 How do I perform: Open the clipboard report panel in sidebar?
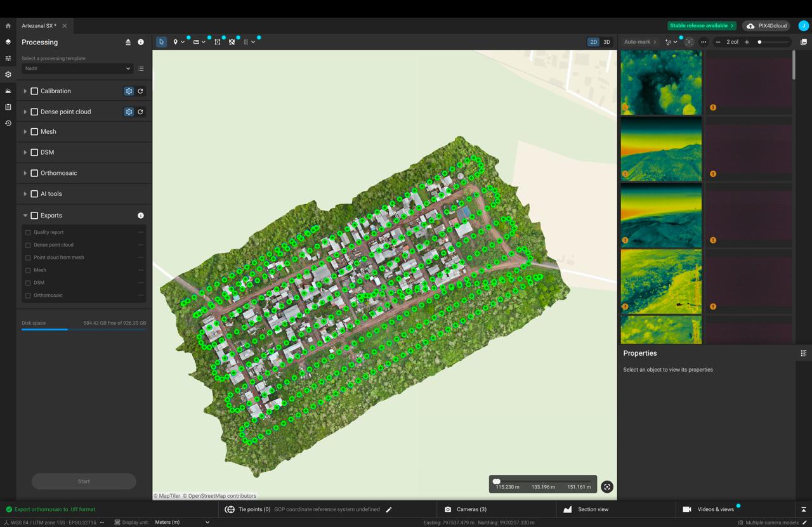pyautogui.click(x=8, y=107)
